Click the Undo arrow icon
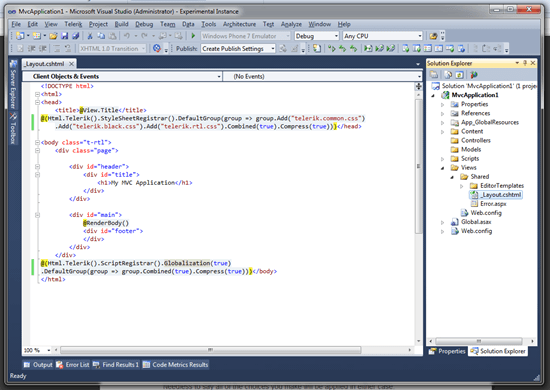The image size is (550, 390). [x=127, y=36]
